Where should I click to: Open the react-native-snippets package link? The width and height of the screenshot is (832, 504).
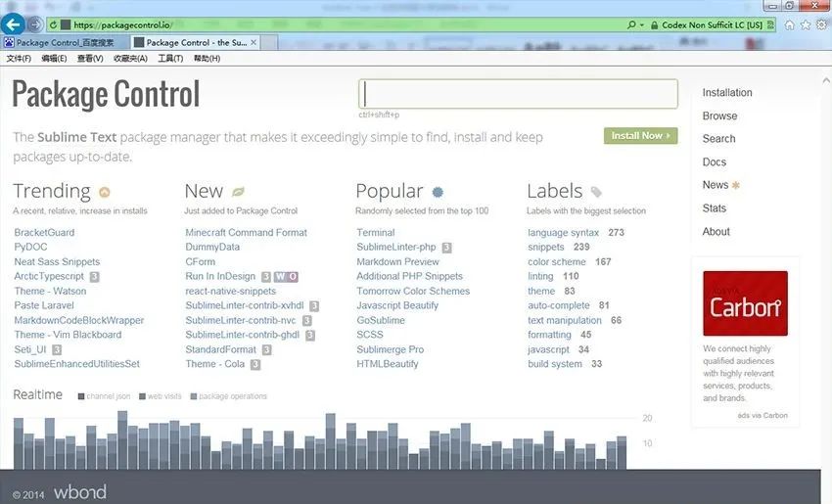(x=230, y=291)
